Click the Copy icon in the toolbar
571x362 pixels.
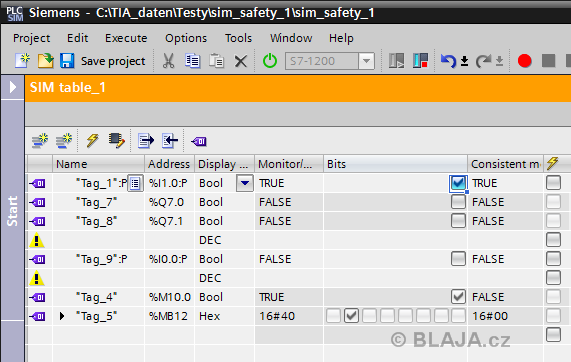click(192, 61)
